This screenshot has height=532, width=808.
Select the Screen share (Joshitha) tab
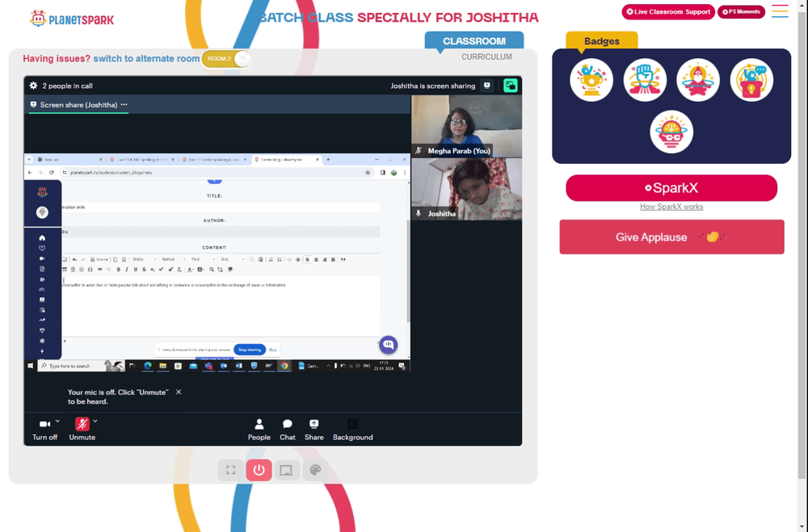click(x=79, y=105)
